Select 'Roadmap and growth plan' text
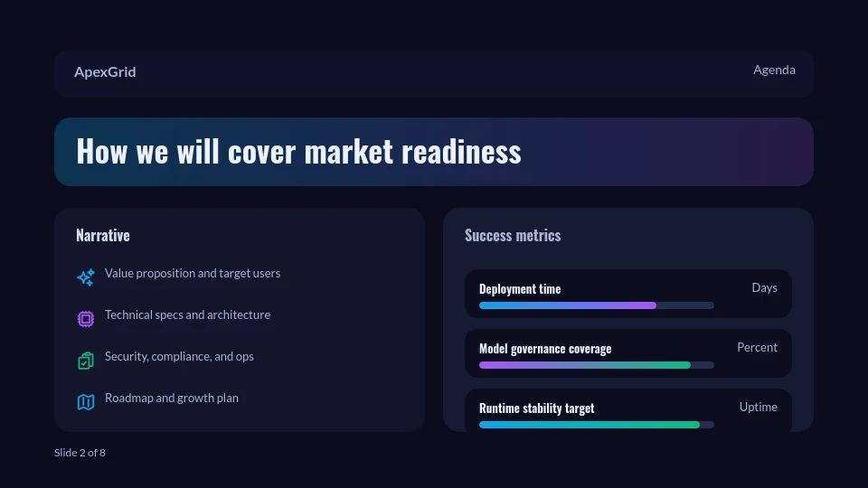This screenshot has height=488, width=868. tap(172, 398)
